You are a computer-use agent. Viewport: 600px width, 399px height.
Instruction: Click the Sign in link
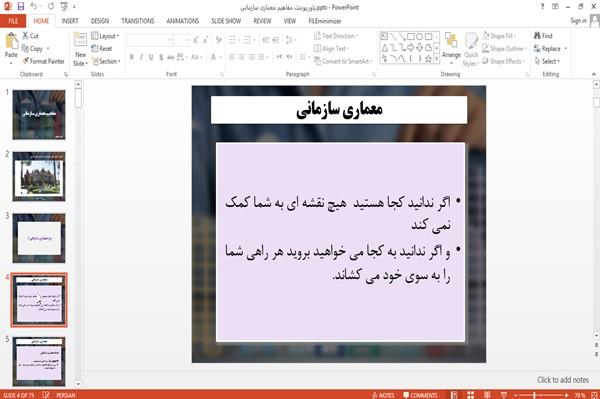click(x=578, y=21)
